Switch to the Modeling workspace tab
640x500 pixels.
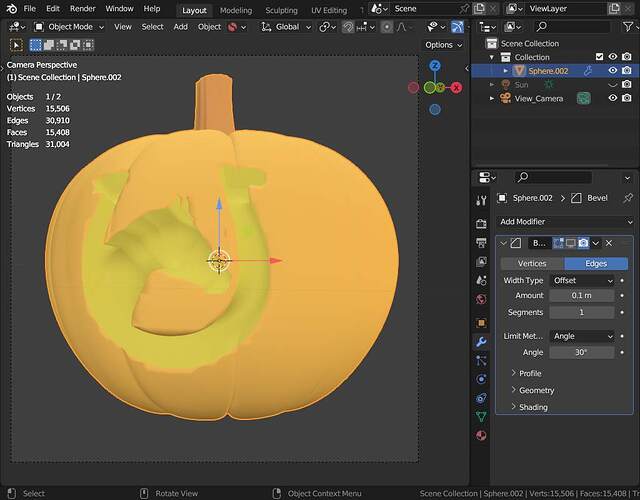point(236,10)
